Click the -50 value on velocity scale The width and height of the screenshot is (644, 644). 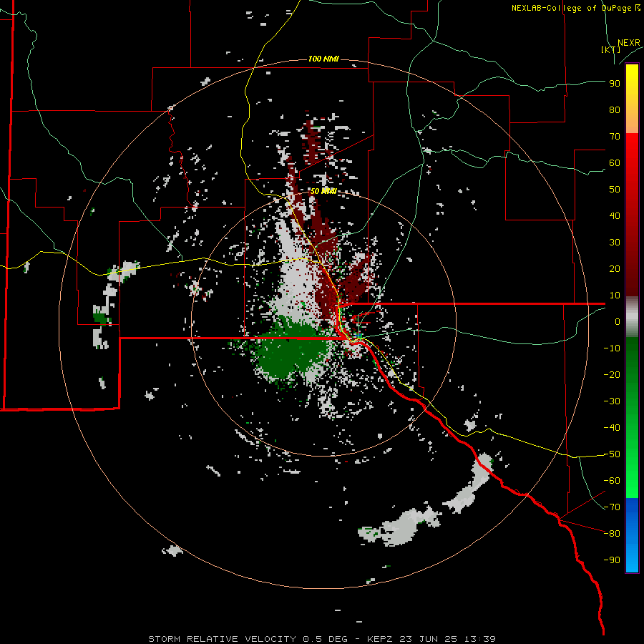pyautogui.click(x=612, y=454)
